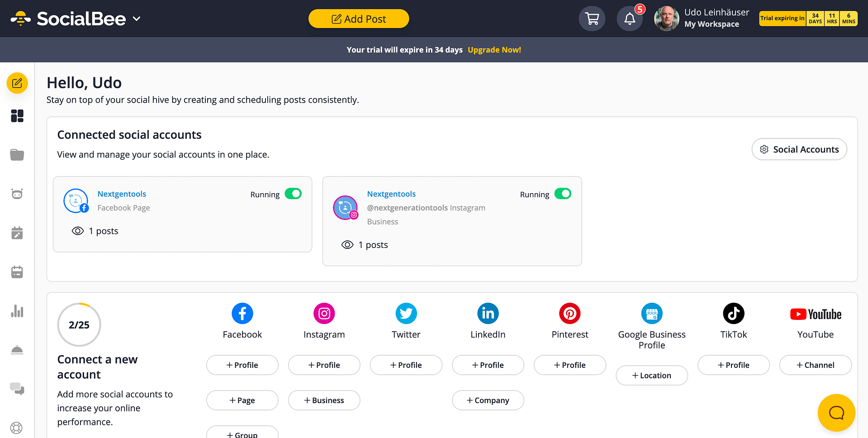
Task: Click the yellow create post sidebar icon
Action: pyautogui.click(x=17, y=83)
